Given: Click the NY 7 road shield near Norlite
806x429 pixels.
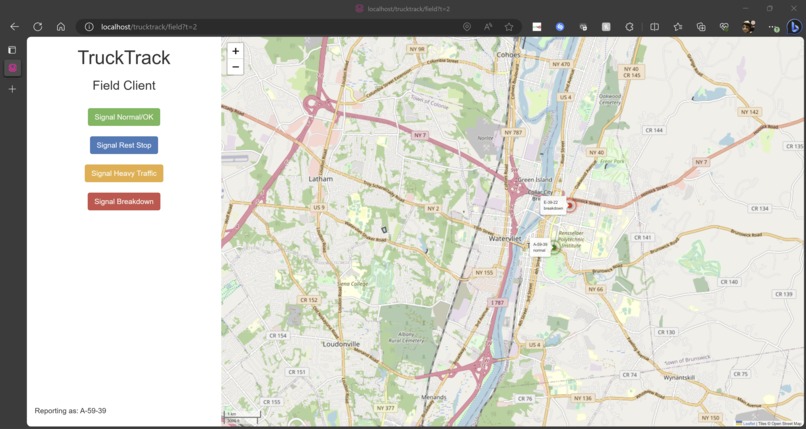Looking at the screenshot, I should [419, 135].
